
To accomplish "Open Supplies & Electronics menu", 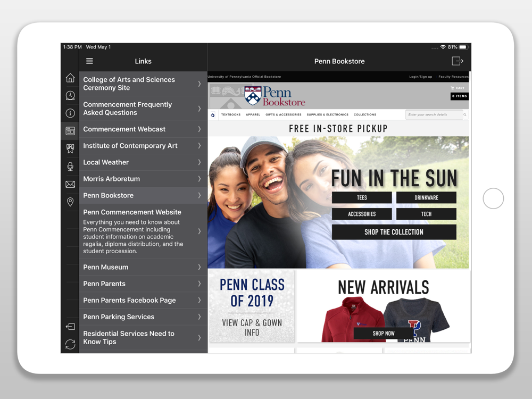I will tap(327, 115).
